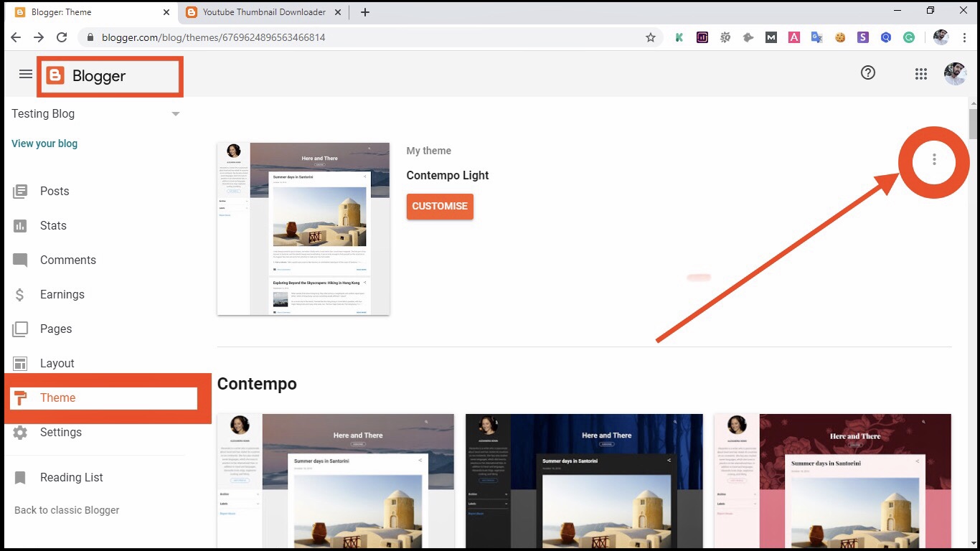This screenshot has width=980, height=551.
Task: Switch to the Blogger: Theme tab
Action: (x=91, y=12)
